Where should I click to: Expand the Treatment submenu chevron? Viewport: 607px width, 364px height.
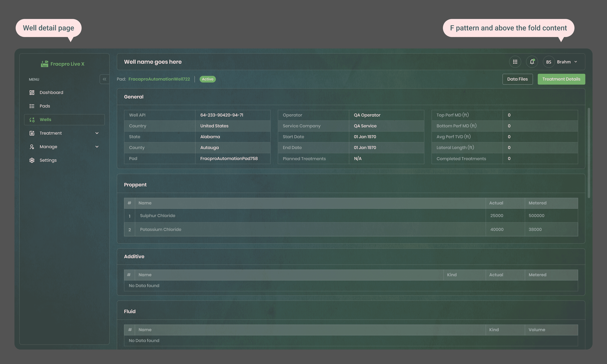click(x=97, y=133)
